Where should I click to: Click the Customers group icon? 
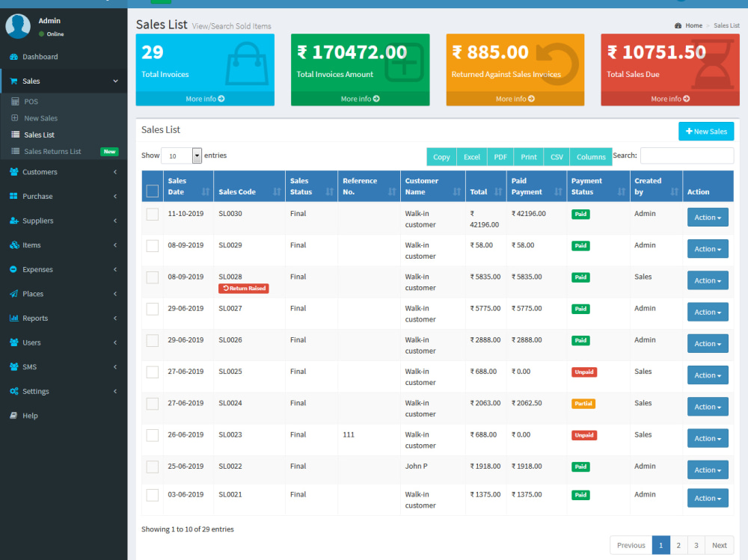[13, 172]
